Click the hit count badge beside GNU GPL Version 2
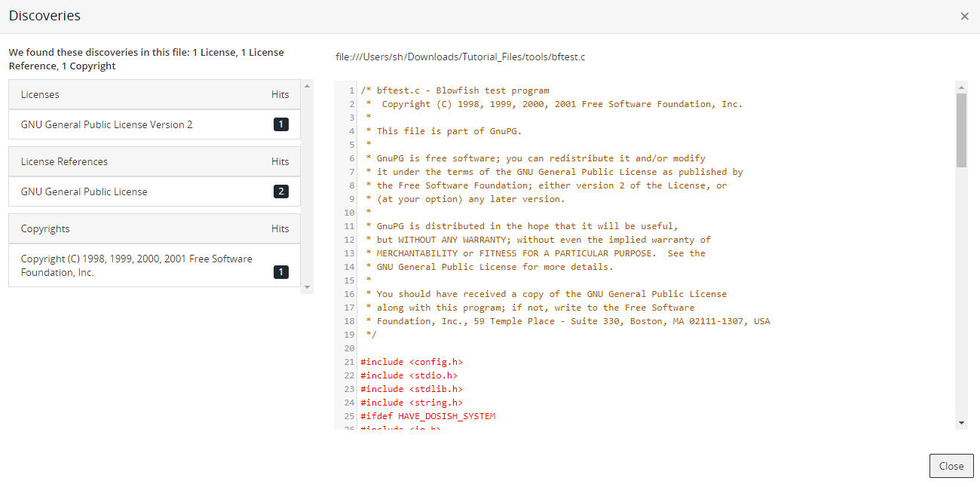 point(280,124)
